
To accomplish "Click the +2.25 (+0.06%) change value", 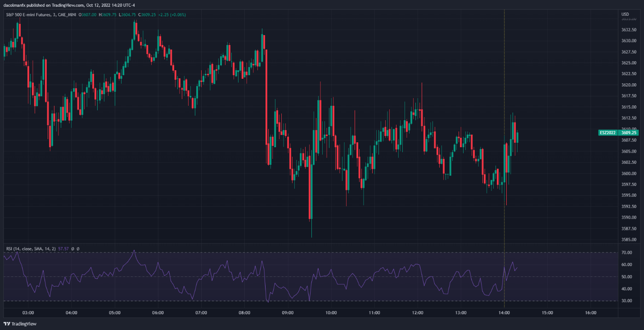I will (172, 15).
